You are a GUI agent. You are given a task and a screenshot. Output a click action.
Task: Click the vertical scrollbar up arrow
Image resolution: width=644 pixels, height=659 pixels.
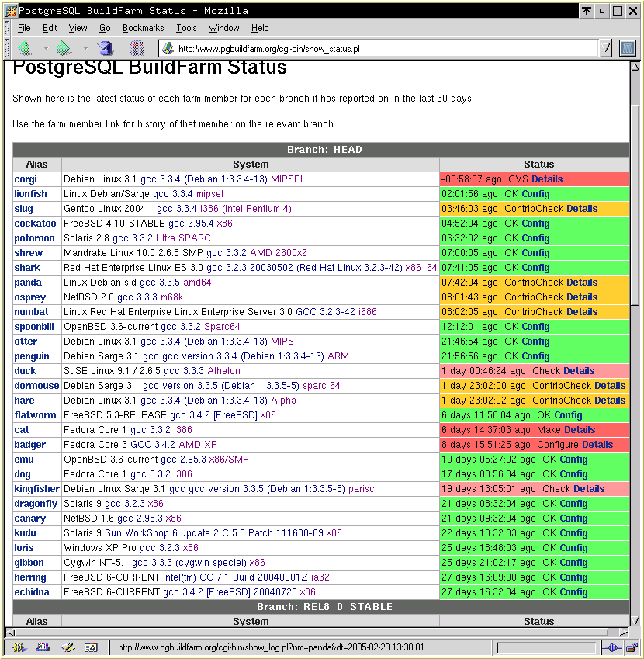pyautogui.click(x=635, y=68)
